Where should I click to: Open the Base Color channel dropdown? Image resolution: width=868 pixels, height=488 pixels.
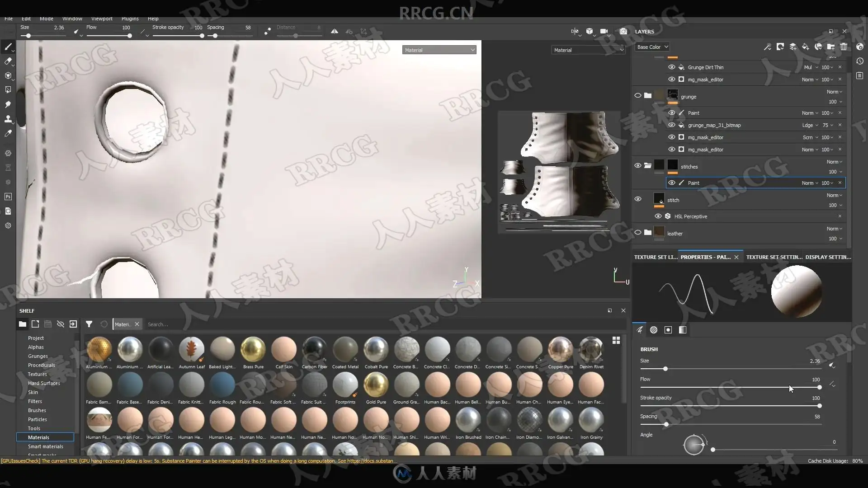(652, 47)
